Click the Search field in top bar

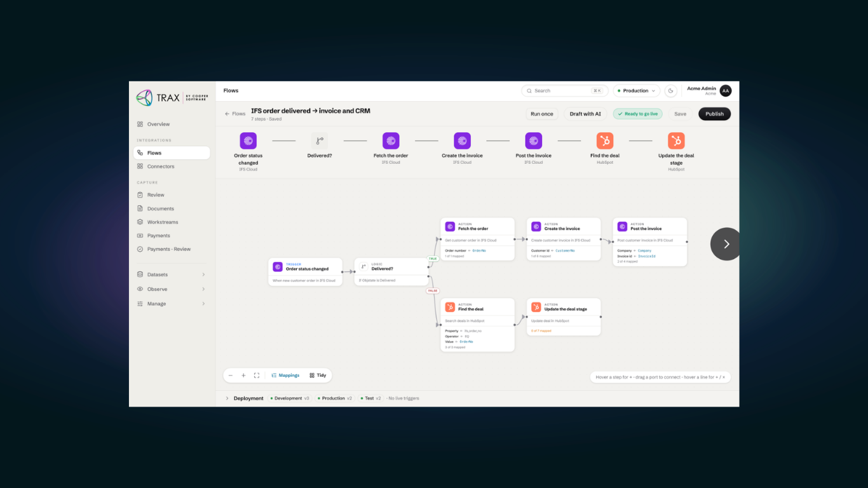(x=564, y=91)
